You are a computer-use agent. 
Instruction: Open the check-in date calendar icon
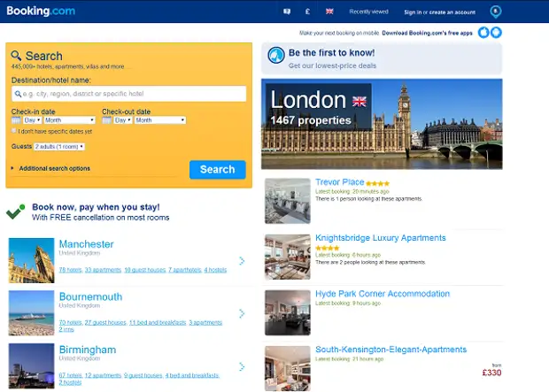pos(16,119)
